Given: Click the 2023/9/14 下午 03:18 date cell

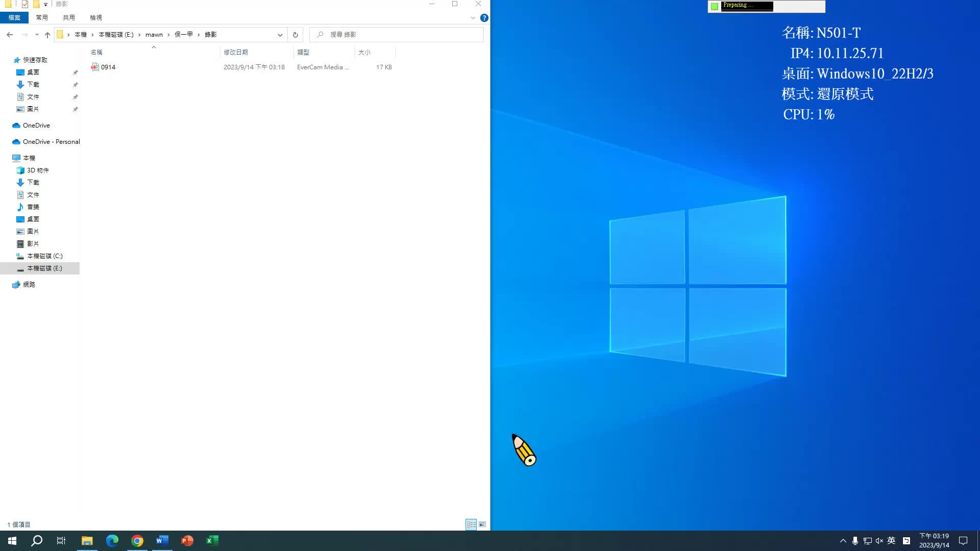Looking at the screenshot, I should click(x=254, y=67).
